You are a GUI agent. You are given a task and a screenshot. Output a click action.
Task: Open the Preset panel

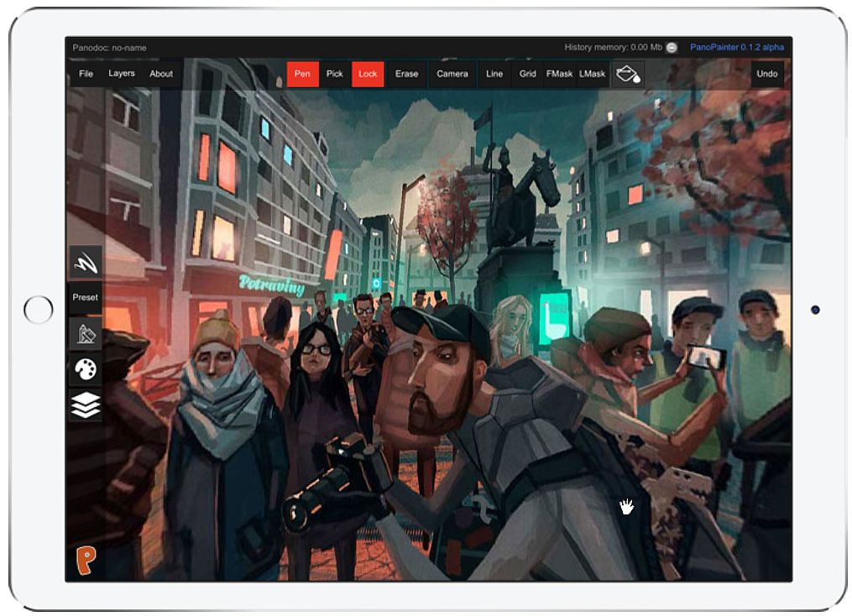pyautogui.click(x=86, y=297)
